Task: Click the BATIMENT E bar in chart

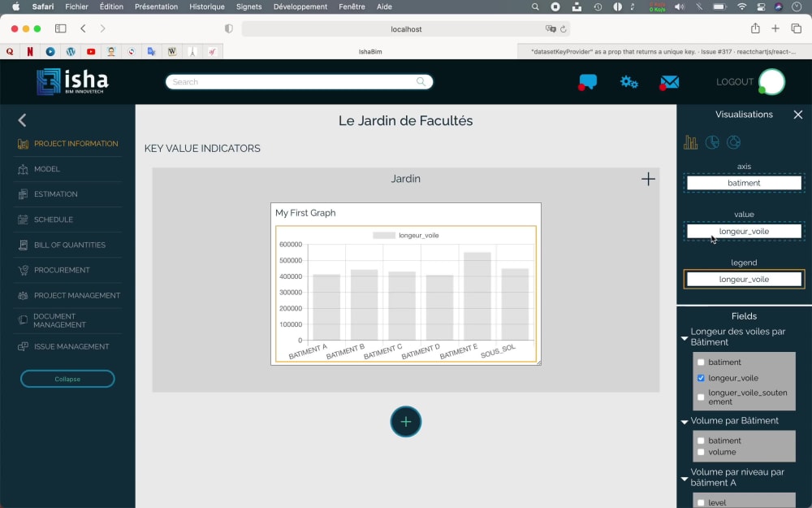Action: tap(477, 296)
